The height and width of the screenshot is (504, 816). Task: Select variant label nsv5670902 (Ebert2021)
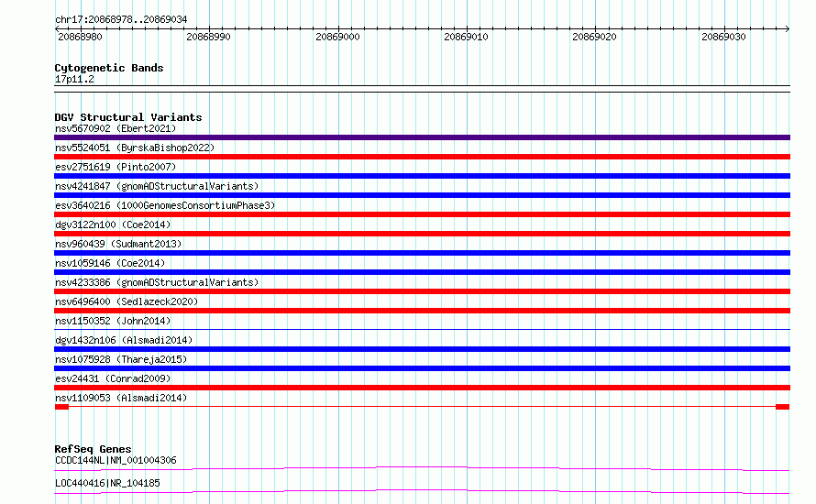[116, 128]
